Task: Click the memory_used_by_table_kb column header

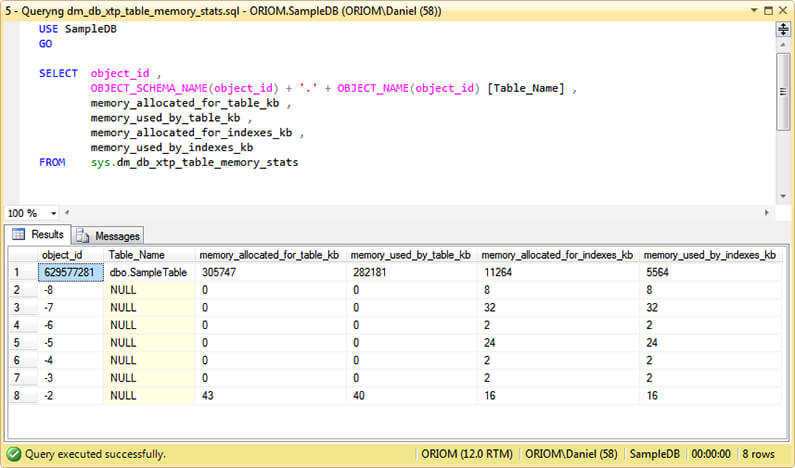Action: pyautogui.click(x=410, y=255)
